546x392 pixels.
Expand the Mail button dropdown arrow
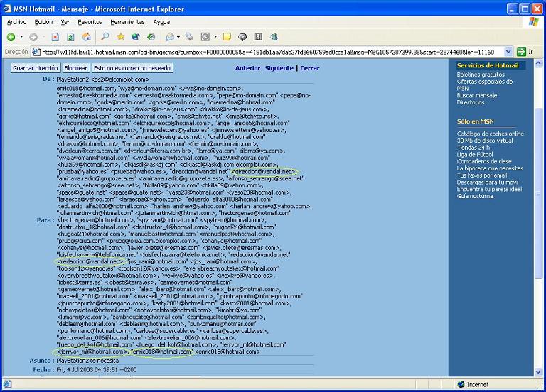(178, 37)
